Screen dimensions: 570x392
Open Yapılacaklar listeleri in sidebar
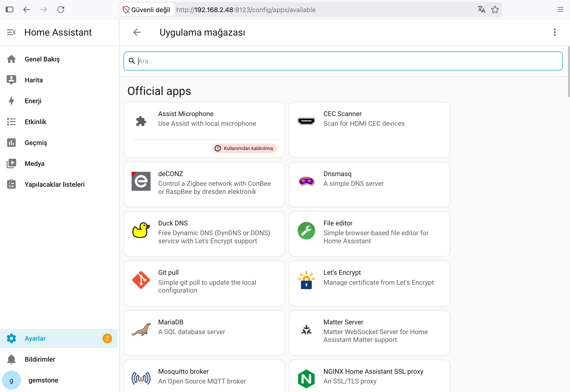click(x=59, y=184)
